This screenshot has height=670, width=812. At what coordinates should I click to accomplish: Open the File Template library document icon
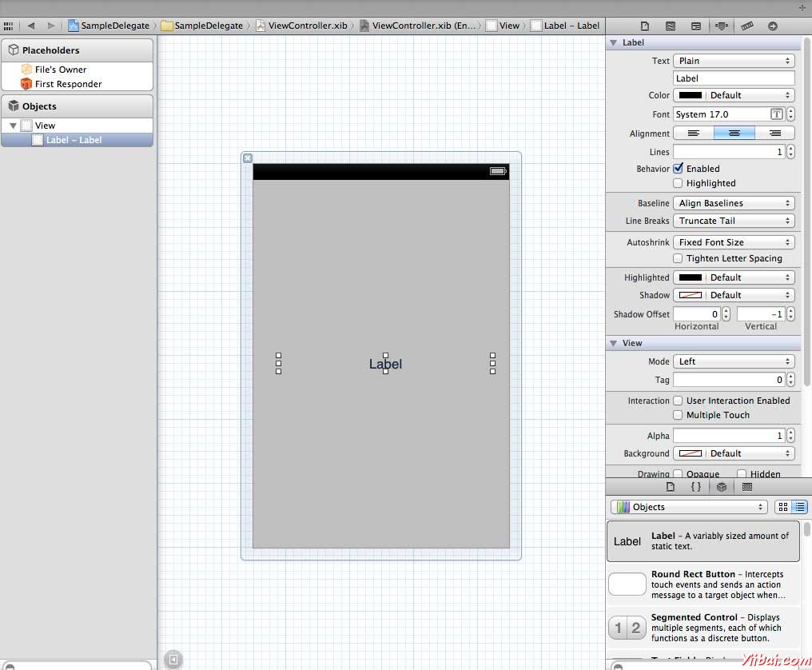(671, 486)
